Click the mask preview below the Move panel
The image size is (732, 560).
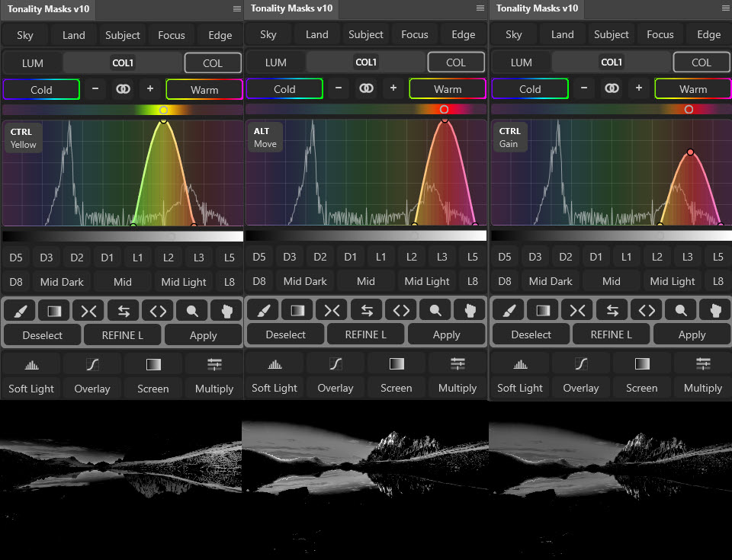pyautogui.click(x=365, y=480)
